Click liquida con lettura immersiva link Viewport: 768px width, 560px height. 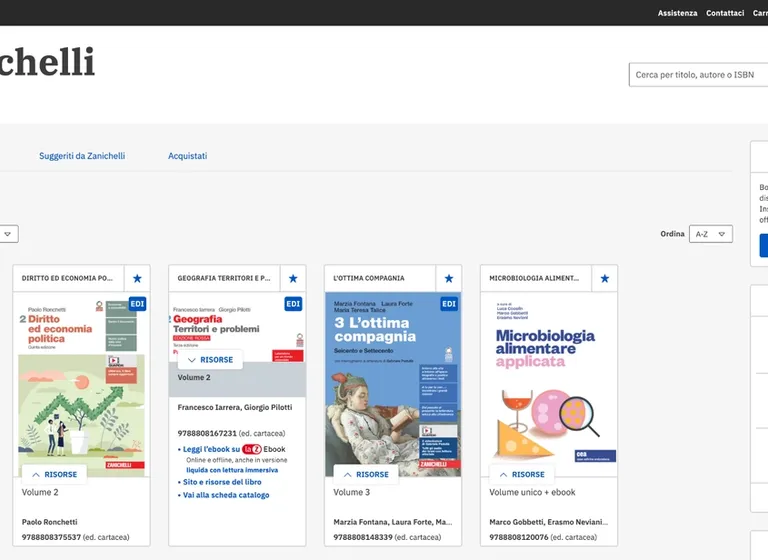232,470
